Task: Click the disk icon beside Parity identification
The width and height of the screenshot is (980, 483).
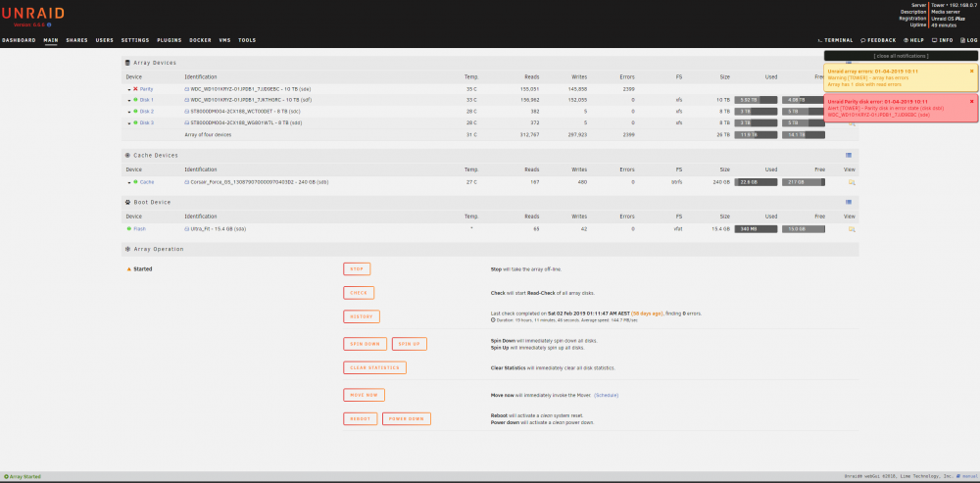Action: [x=187, y=89]
